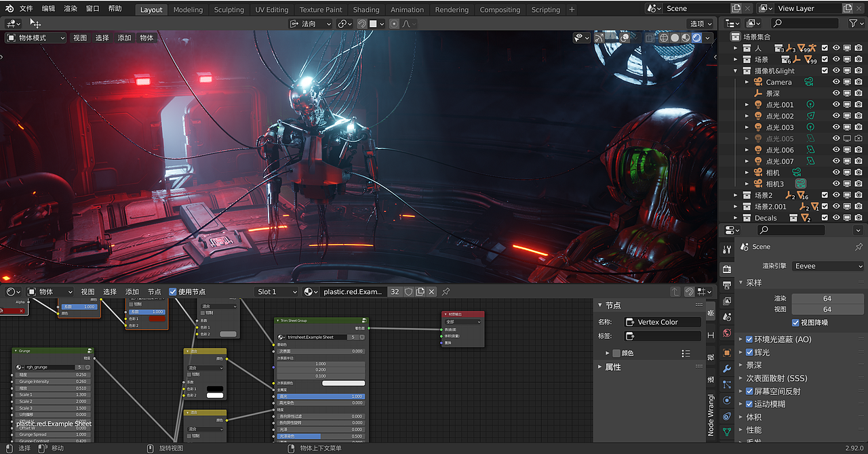Select rendered viewport shading mode icon
Screen dimensions: 868x454
click(696, 38)
